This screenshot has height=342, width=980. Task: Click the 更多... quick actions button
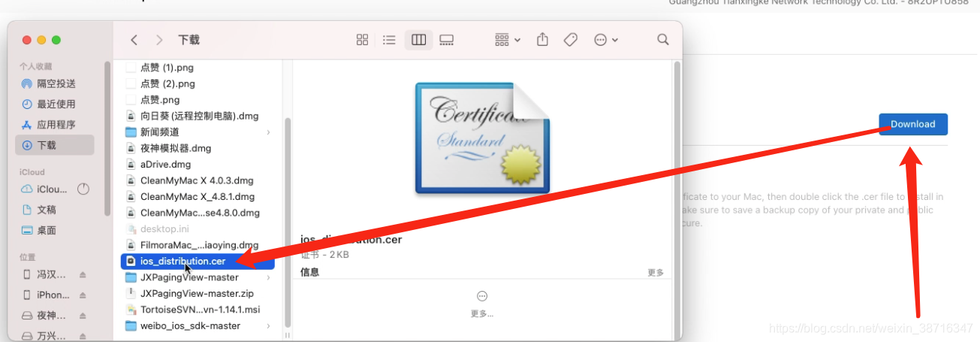[482, 303]
